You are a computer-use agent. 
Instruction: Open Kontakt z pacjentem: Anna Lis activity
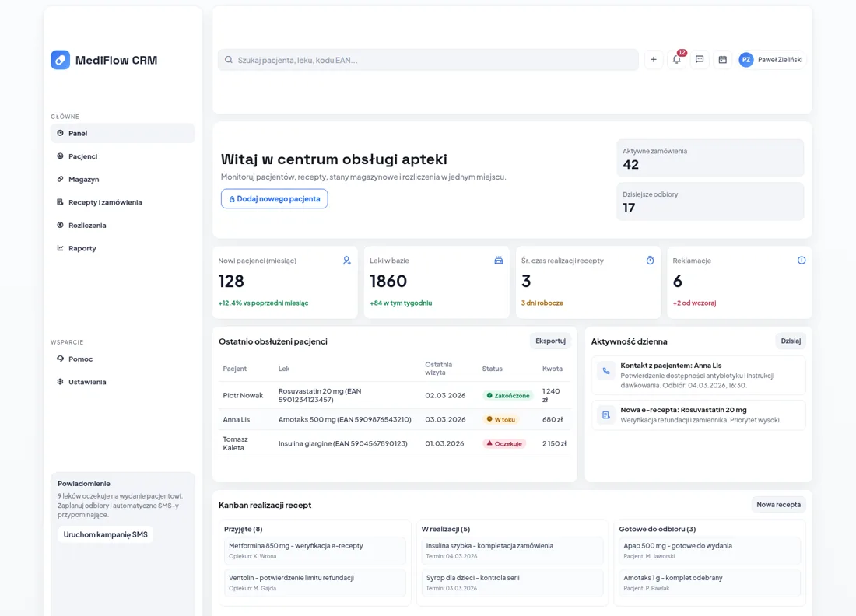coord(698,376)
